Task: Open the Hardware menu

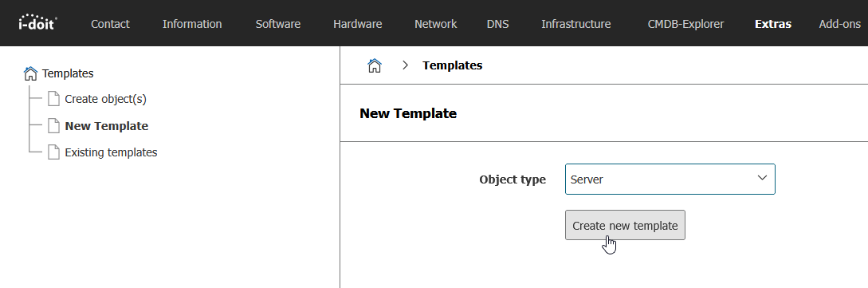Action: click(x=358, y=24)
